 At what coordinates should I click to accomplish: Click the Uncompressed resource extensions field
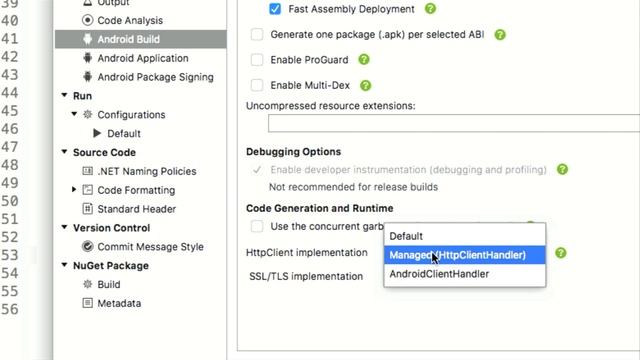click(454, 123)
